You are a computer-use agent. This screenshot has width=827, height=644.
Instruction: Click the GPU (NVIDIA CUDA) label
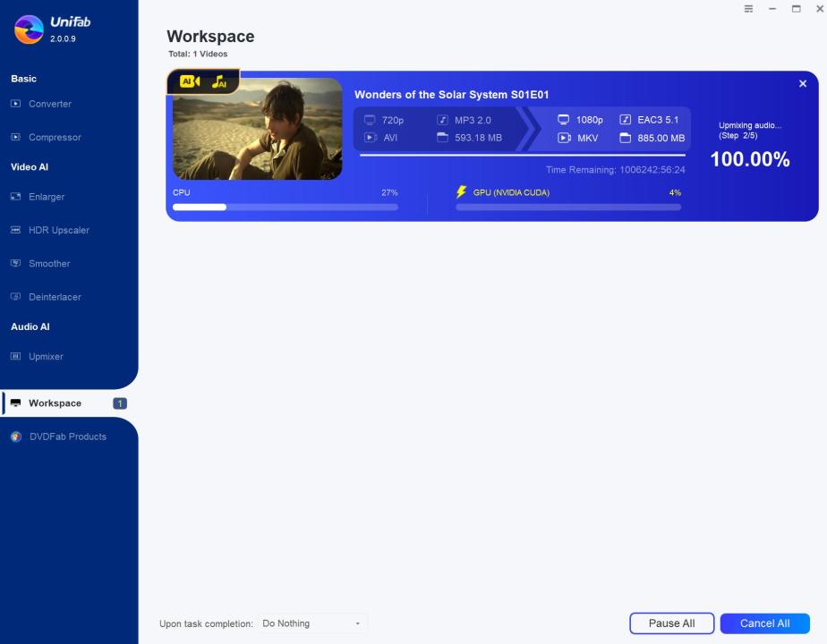[511, 192]
